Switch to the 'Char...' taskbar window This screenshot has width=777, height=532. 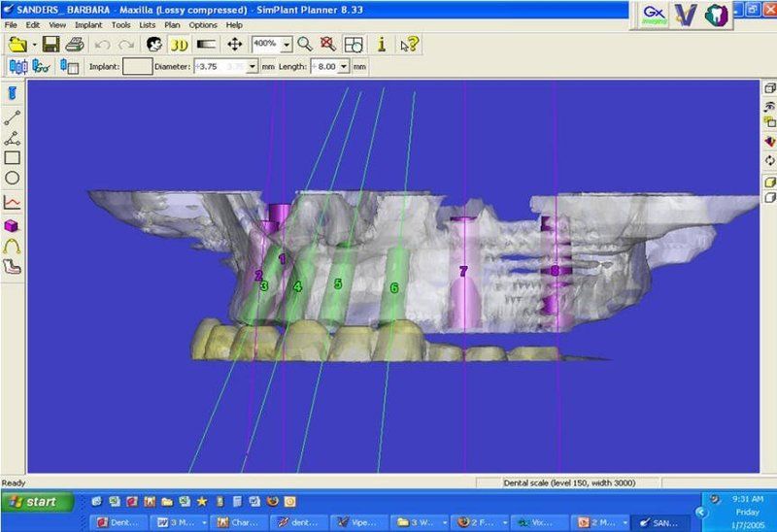239,522
